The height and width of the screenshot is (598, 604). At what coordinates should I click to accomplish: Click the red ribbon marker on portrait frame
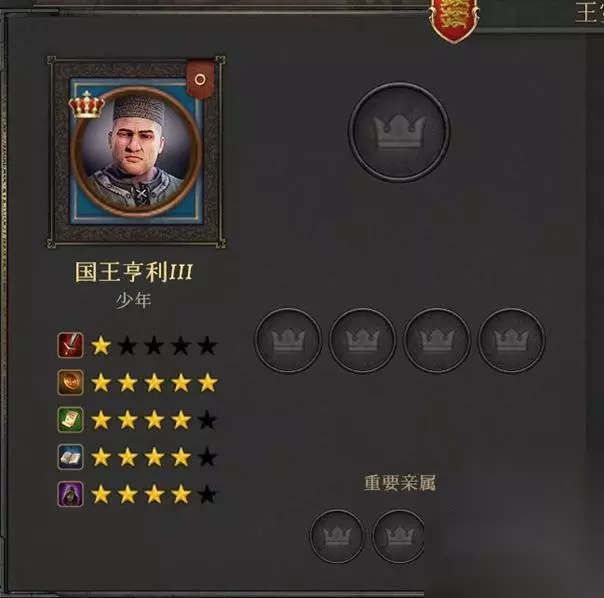(x=200, y=80)
